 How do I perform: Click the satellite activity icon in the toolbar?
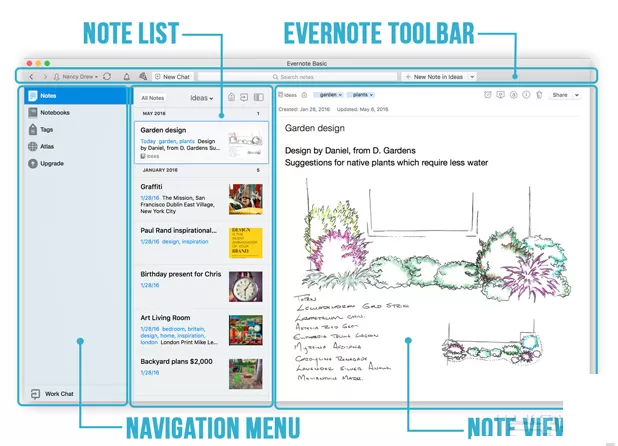point(143,76)
